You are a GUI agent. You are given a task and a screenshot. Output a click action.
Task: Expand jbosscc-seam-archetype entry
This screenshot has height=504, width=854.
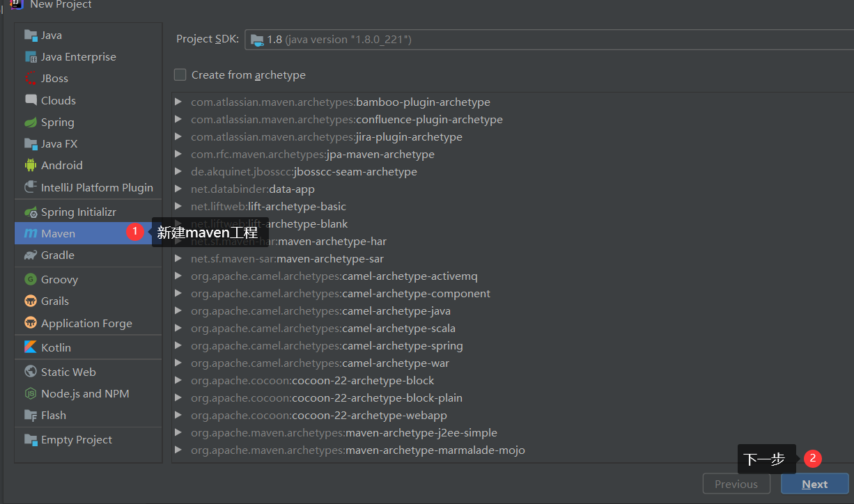point(178,171)
